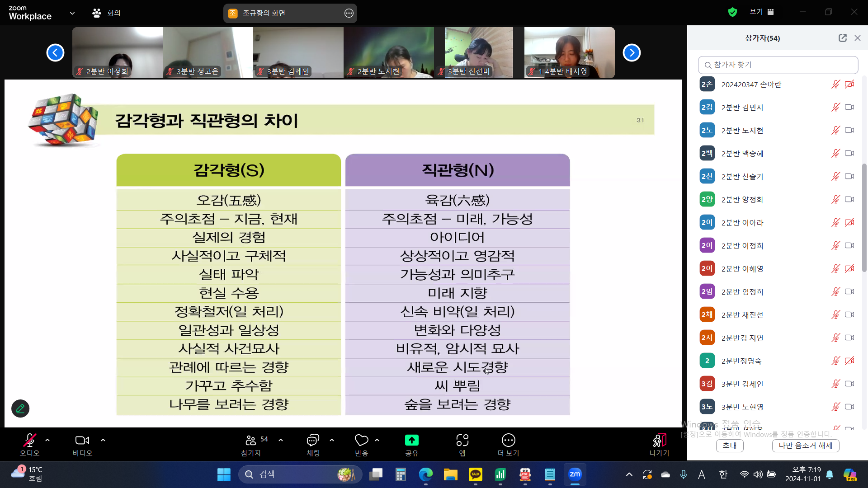868x488 pixels.
Task: Click the participant search field
Action: point(778,65)
